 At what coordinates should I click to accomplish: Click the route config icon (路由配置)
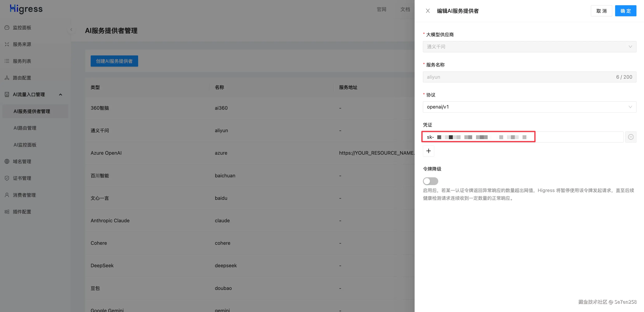point(7,78)
